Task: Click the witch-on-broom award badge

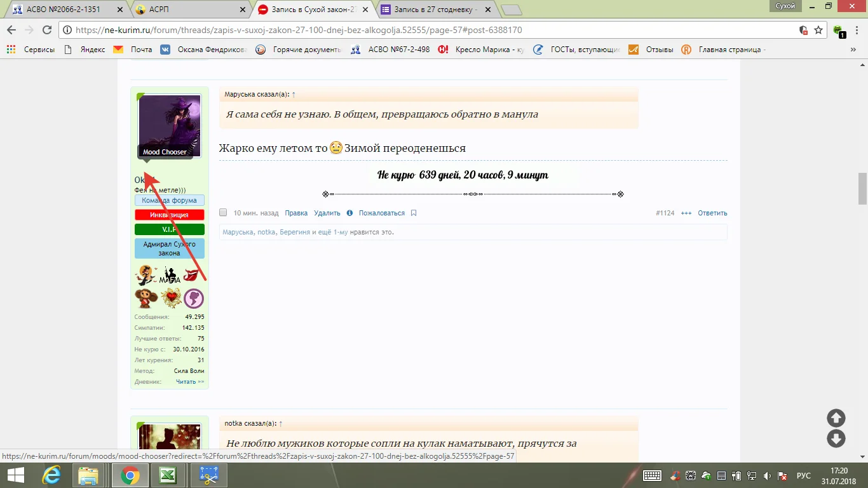Action: [146, 275]
